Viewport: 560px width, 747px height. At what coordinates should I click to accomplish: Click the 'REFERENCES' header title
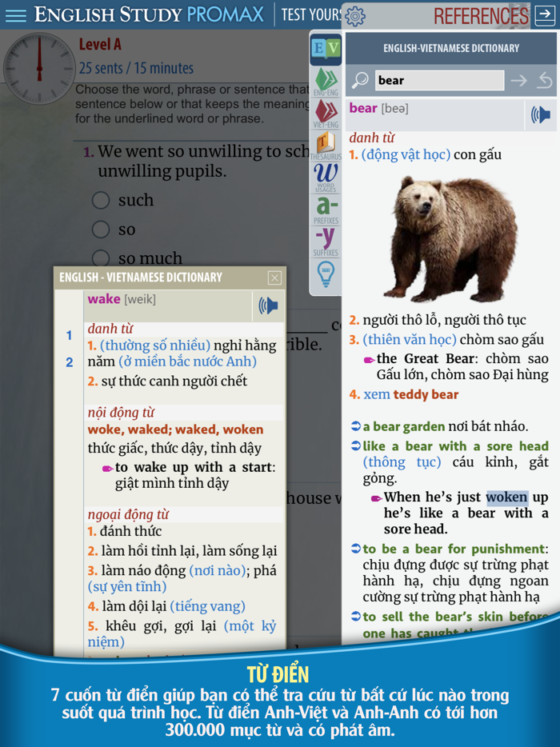481,16
